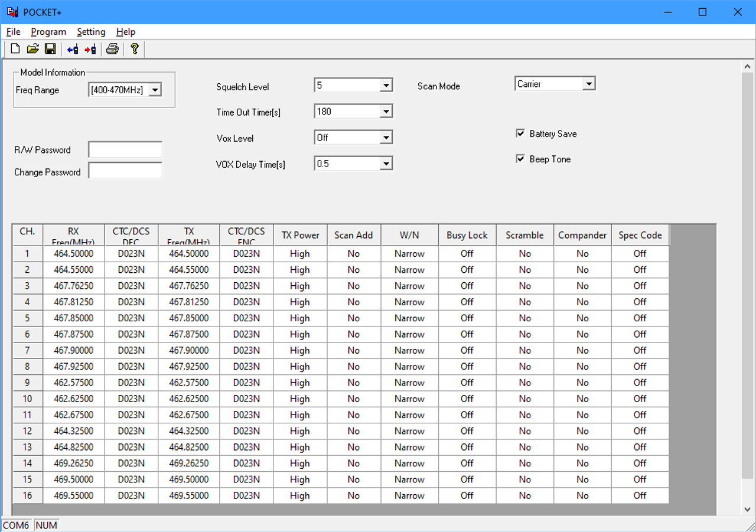The width and height of the screenshot is (756, 532).
Task: Click the Print toolbar icon
Action: [x=112, y=49]
